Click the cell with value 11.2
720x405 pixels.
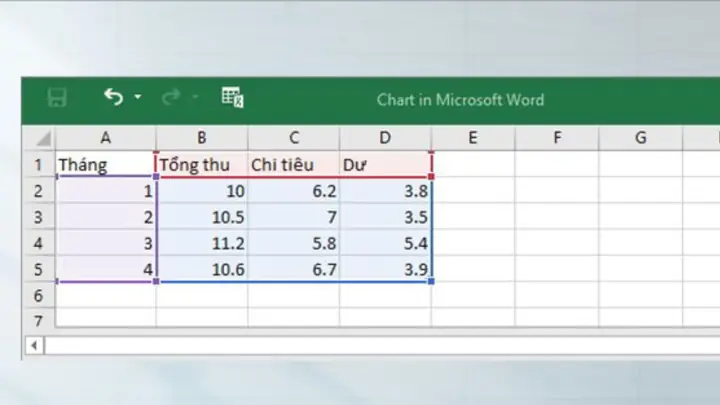tap(202, 243)
